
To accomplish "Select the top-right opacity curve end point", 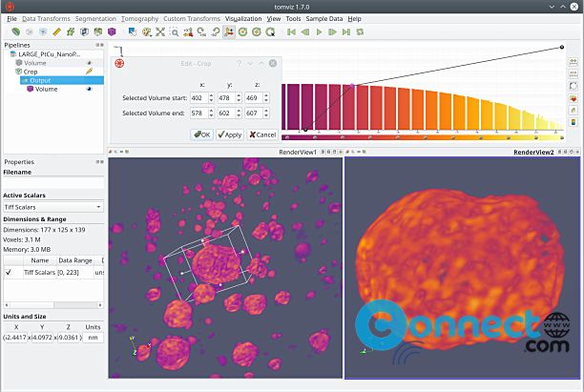I will (x=562, y=48).
